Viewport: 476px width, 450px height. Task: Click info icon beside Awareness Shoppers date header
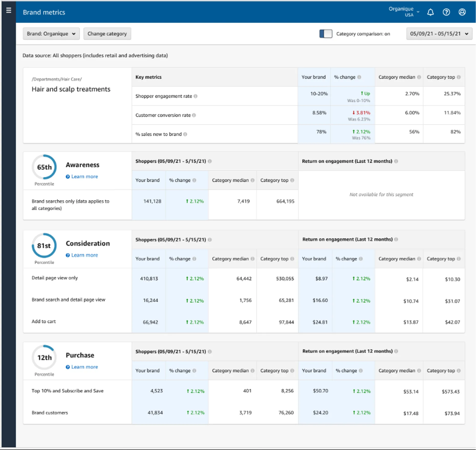coord(210,161)
